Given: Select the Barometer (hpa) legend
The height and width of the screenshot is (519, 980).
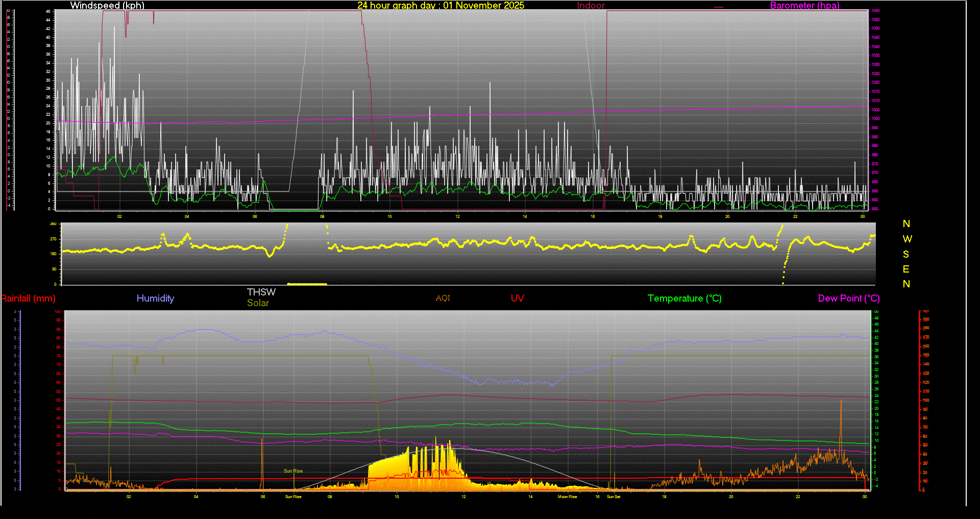Looking at the screenshot, I should pyautogui.click(x=804, y=6).
